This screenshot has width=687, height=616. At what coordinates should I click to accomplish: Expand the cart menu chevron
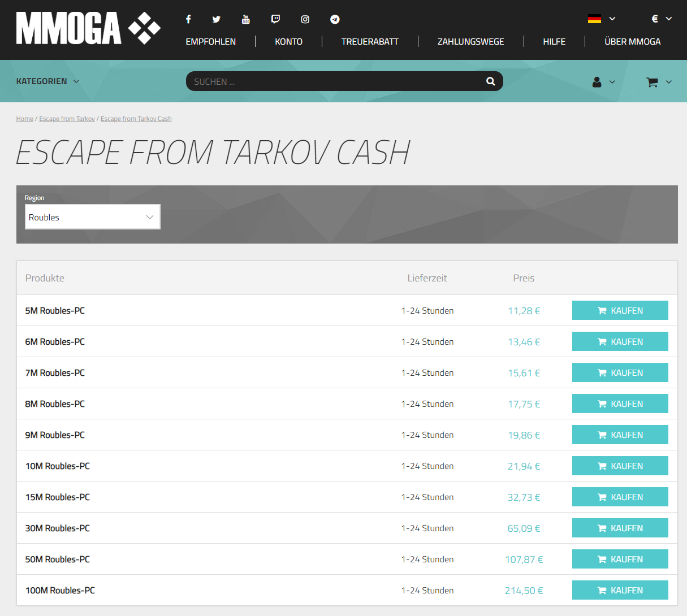[669, 82]
